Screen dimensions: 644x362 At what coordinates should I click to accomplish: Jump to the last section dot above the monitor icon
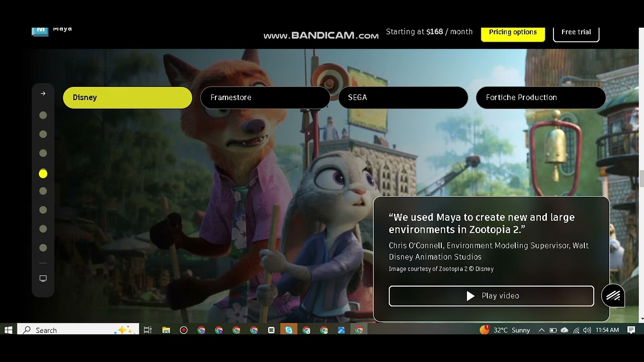tap(43, 247)
